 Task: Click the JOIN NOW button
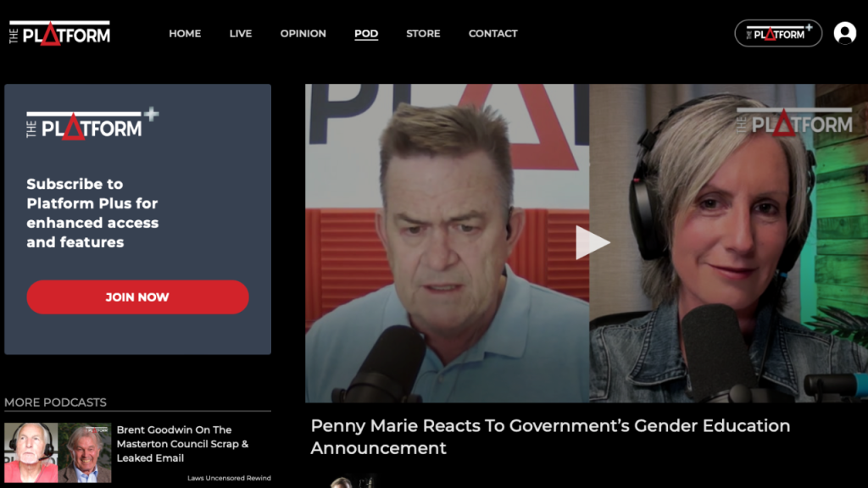(x=138, y=297)
